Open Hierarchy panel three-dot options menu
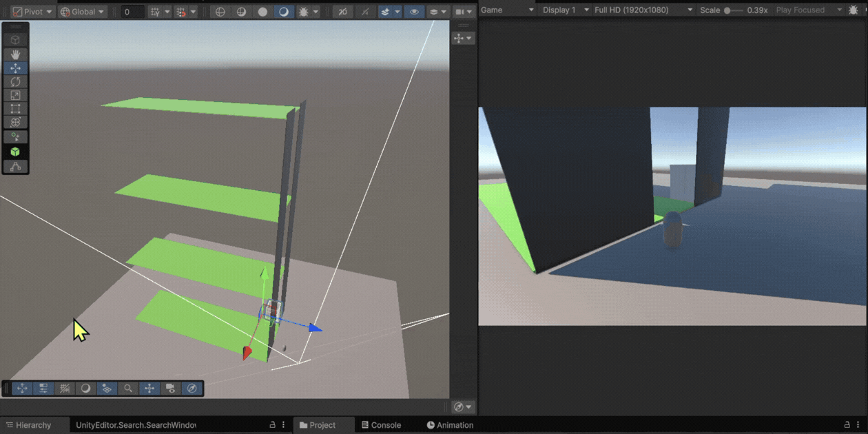The height and width of the screenshot is (434, 868). [x=283, y=425]
